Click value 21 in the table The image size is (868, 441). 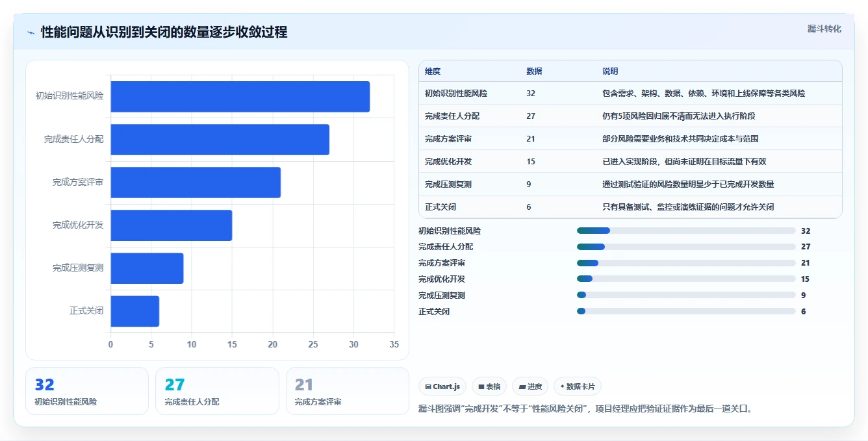coord(531,139)
